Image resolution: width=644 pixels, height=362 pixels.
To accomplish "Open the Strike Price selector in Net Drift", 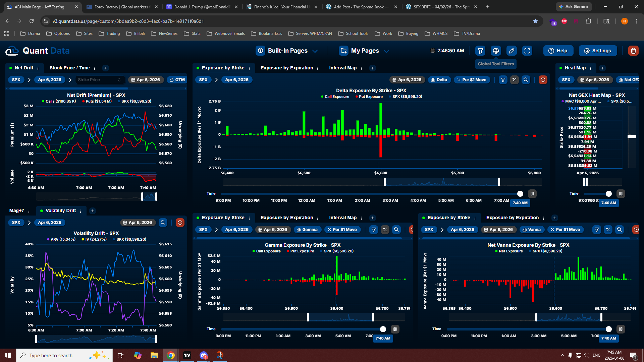I will coord(99,80).
